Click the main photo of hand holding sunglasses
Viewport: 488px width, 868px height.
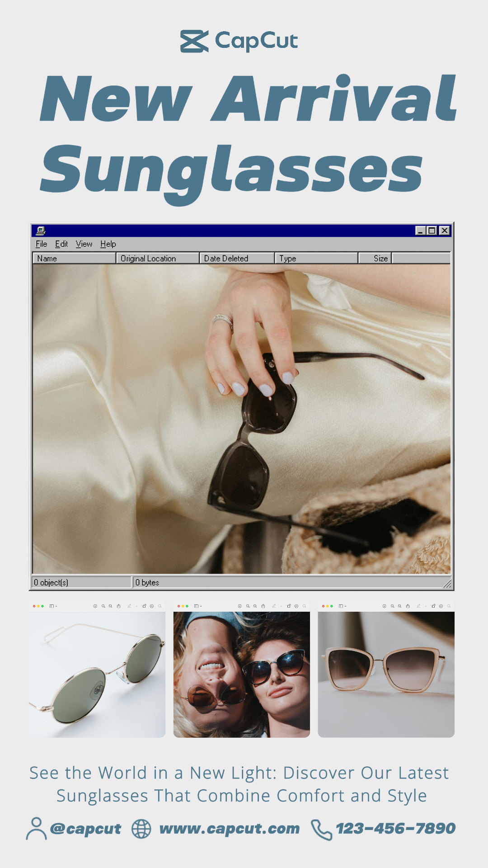(242, 419)
